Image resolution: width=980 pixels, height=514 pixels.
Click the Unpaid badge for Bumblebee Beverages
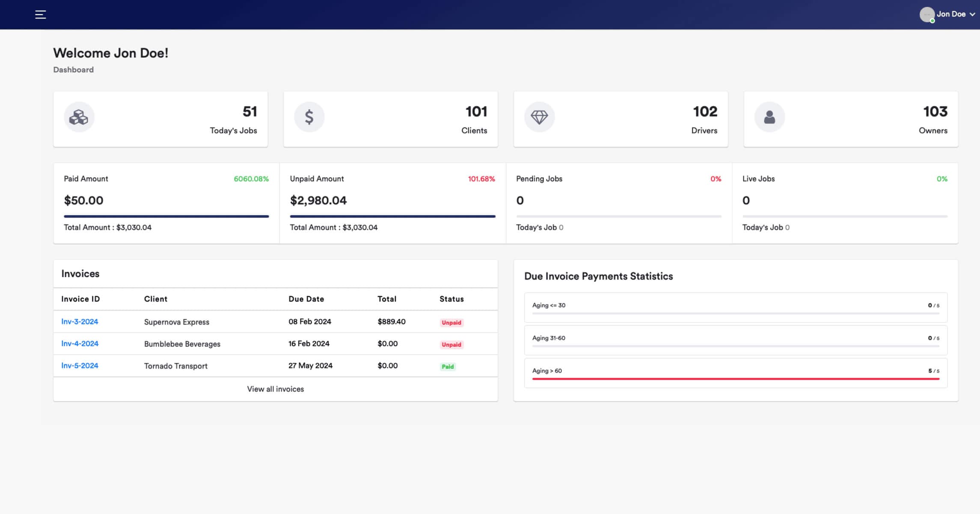coord(451,344)
